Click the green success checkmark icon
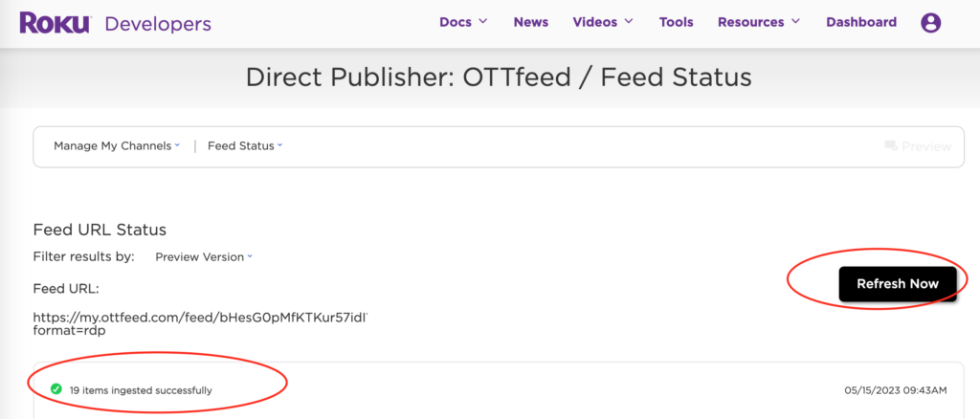The width and height of the screenshot is (980, 419). [56, 389]
